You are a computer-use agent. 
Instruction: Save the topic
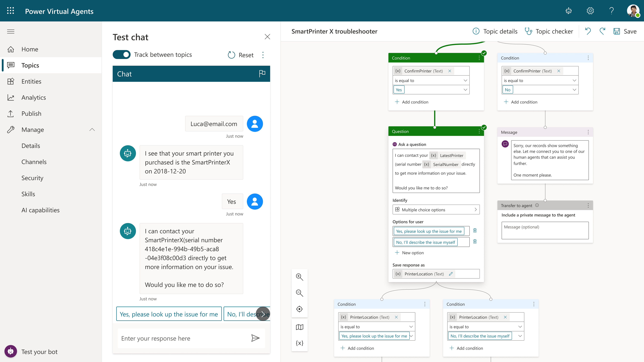tap(625, 31)
